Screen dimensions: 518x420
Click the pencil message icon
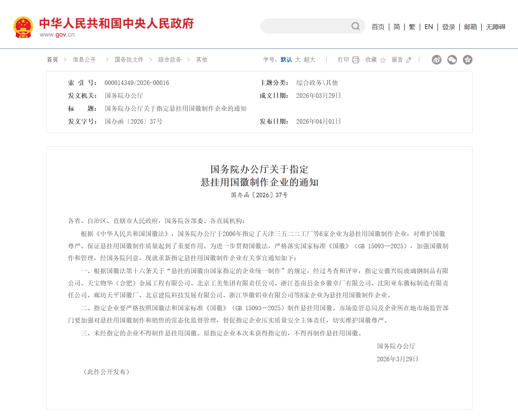409,60
